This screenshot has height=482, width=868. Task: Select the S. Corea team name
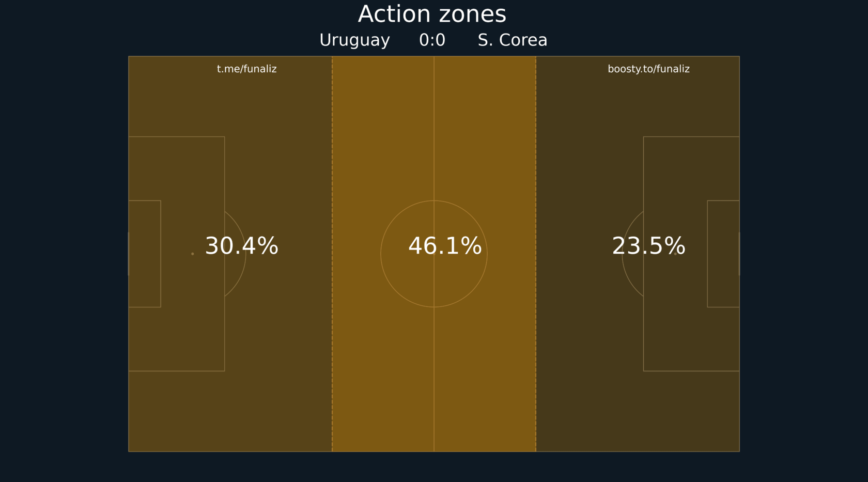point(513,40)
